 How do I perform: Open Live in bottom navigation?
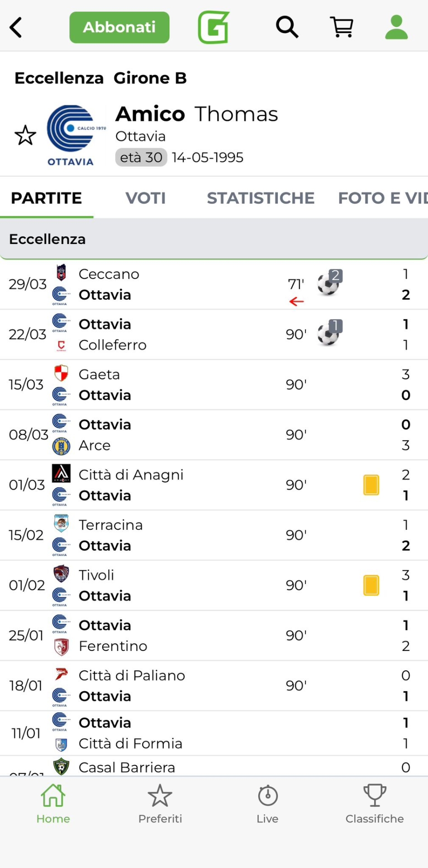(267, 804)
